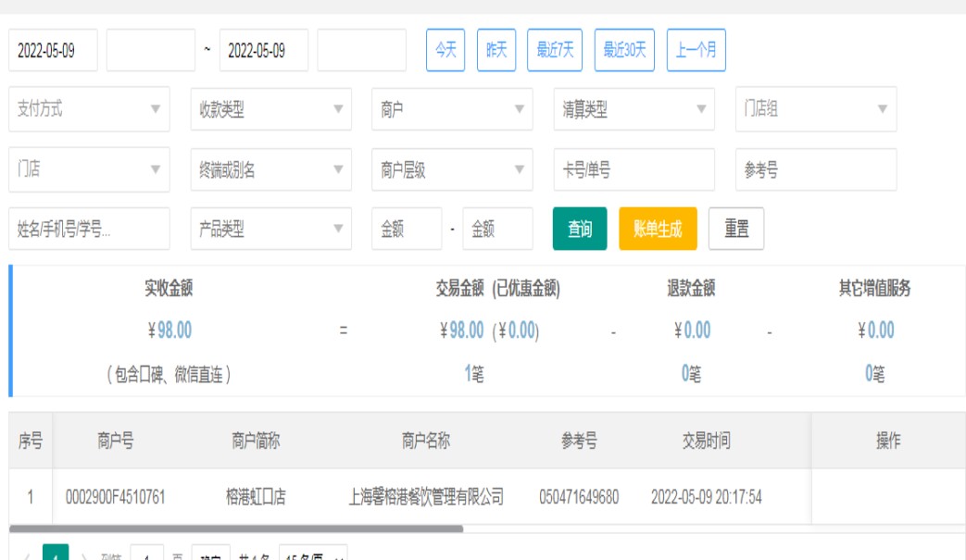Focus the 参考号 search input field
The height and width of the screenshot is (560, 966).
tap(815, 170)
